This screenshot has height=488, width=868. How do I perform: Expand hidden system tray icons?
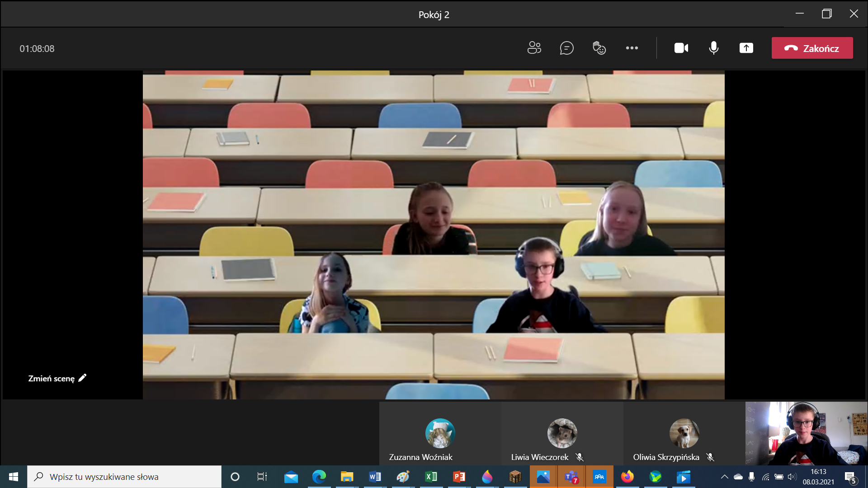pyautogui.click(x=724, y=477)
